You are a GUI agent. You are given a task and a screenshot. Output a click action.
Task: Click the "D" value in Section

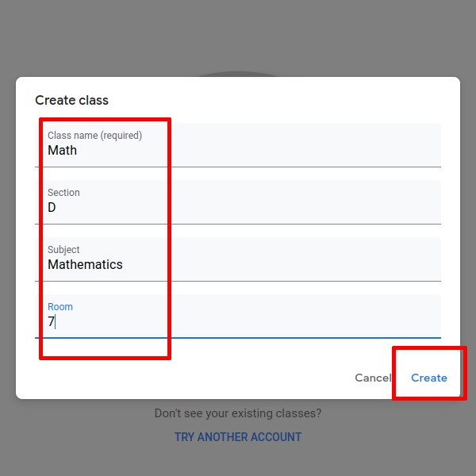(x=52, y=208)
